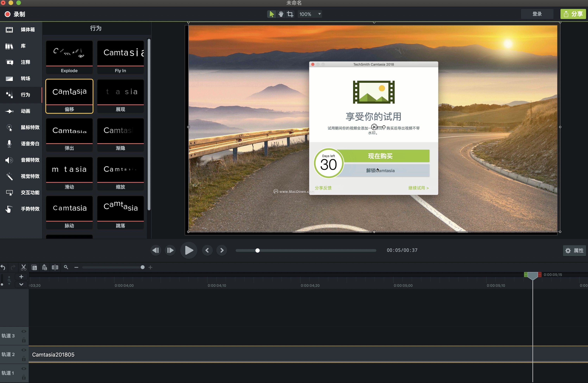
Task: Select the 缩放 behavior thumbnail
Action: (x=120, y=174)
